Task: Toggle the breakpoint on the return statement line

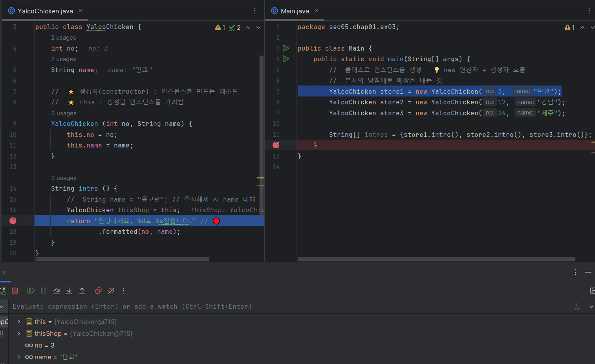Action: click(13, 220)
